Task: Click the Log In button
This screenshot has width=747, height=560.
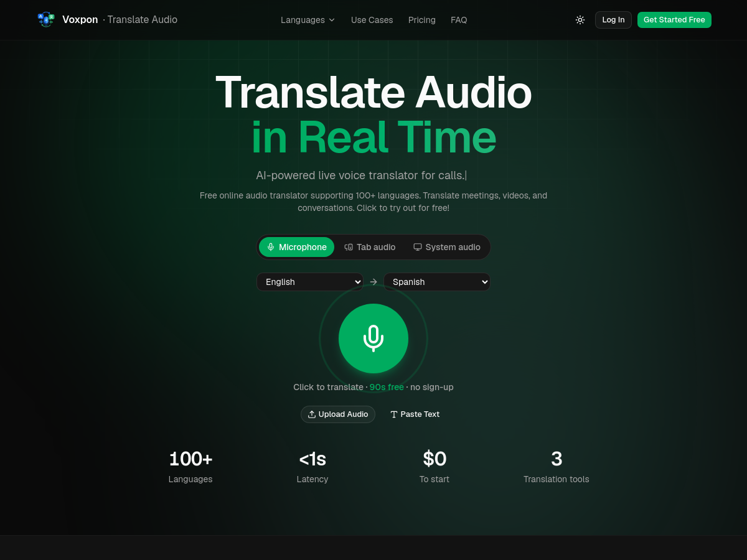Action: 613,20
